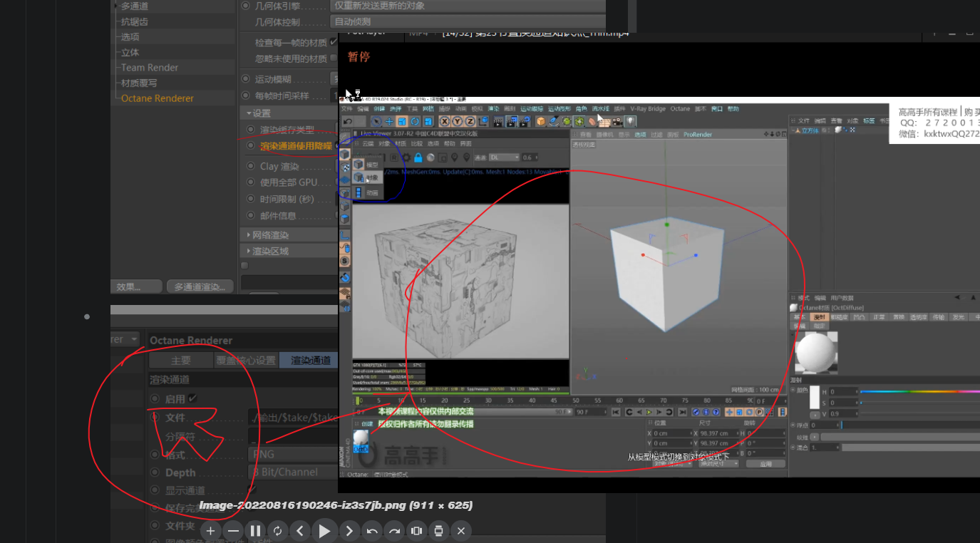Click the plus zoom-in button in viewer toolbar
This screenshot has width=980, height=543.
210,531
